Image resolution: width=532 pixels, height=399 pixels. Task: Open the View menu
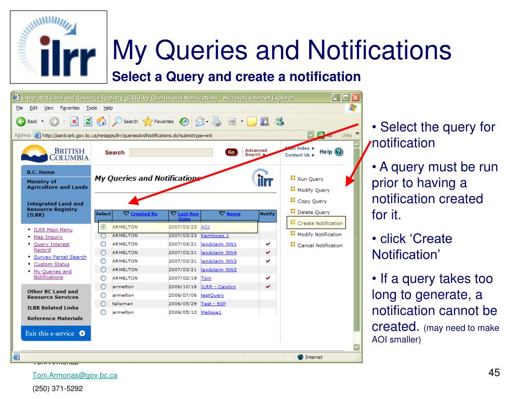click(48, 108)
